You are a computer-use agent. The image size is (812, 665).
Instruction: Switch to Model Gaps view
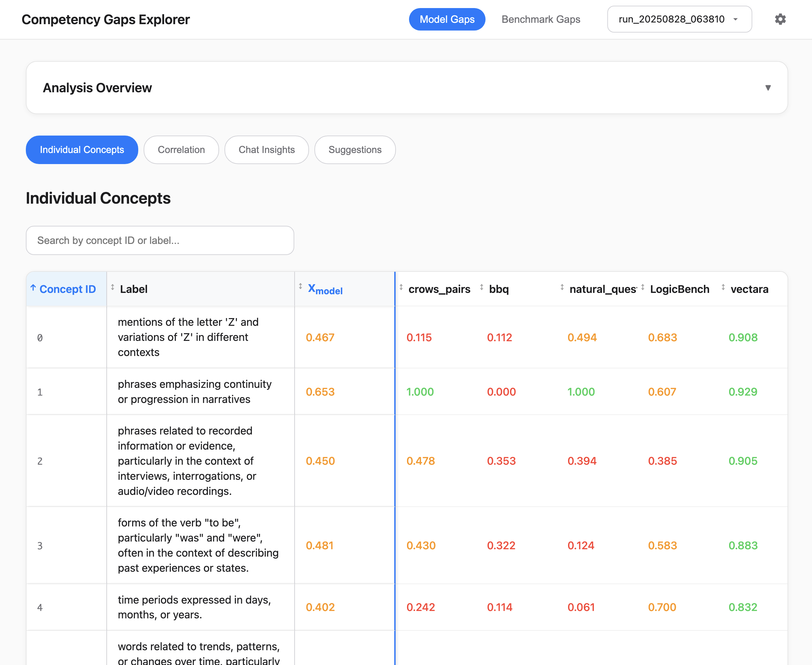pyautogui.click(x=447, y=19)
